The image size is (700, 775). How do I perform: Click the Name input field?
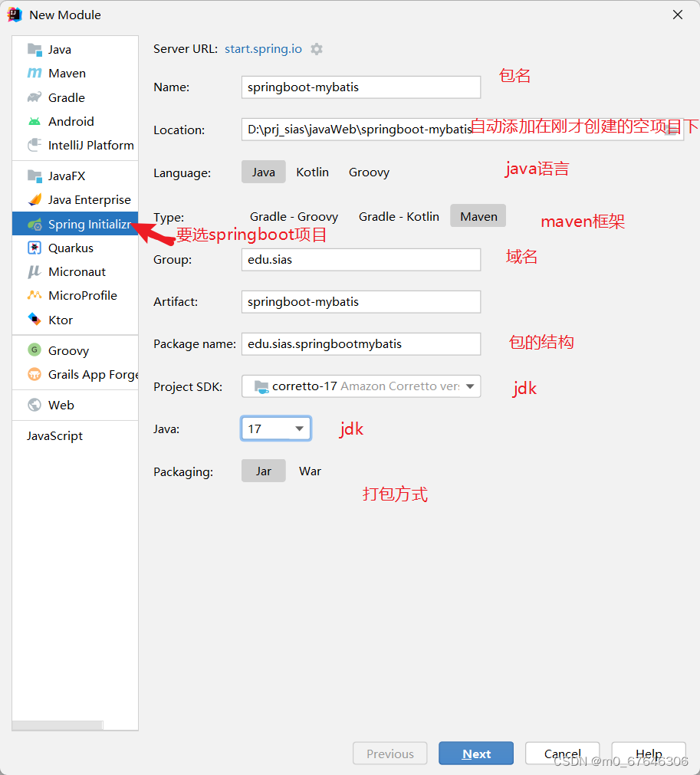(361, 87)
